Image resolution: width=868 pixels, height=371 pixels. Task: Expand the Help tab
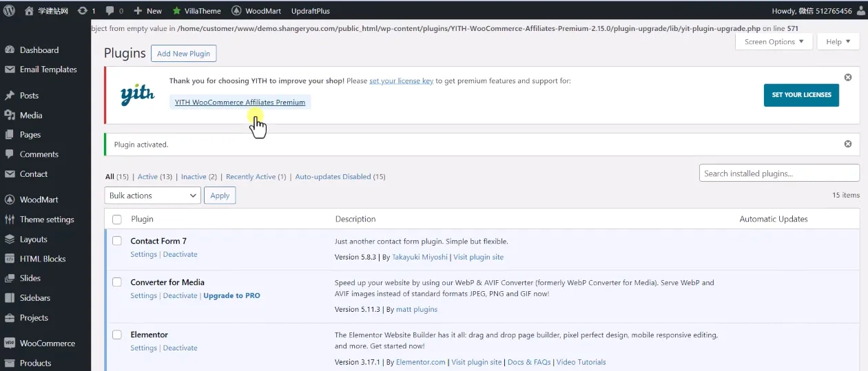pos(838,42)
